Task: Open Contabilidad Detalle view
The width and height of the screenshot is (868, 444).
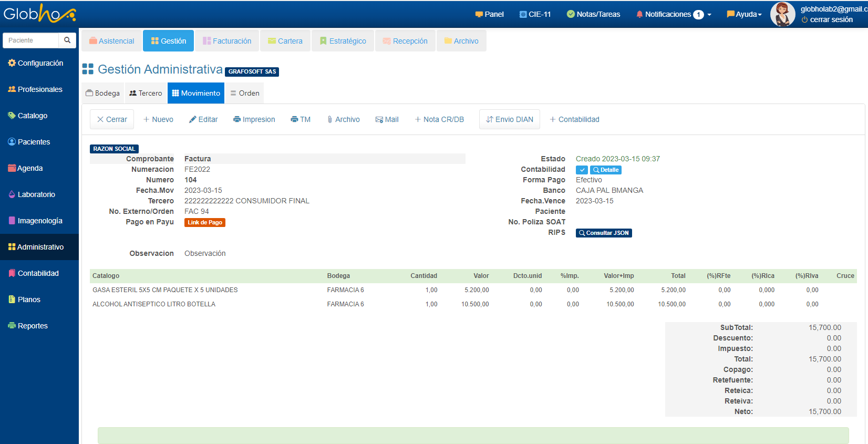Action: (x=606, y=170)
